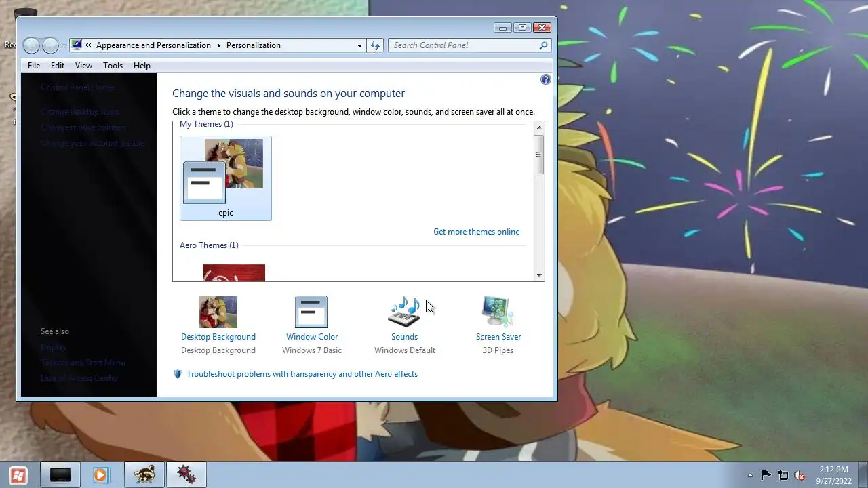Select the epic theme thumbnail
868x488 pixels.
pos(226,178)
